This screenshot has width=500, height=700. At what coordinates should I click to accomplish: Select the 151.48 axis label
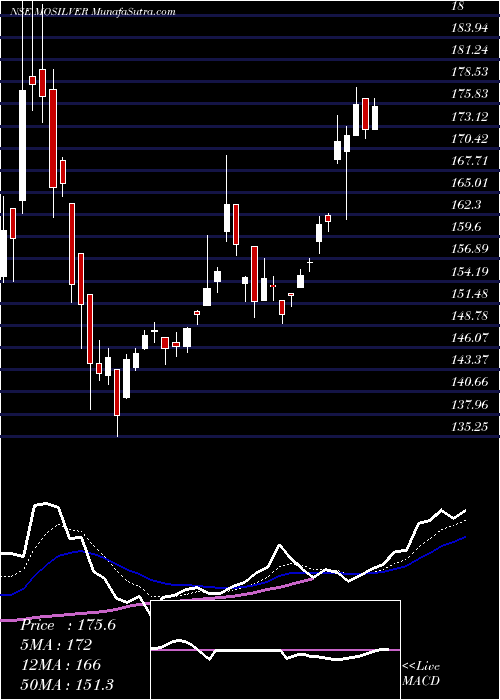(x=470, y=294)
